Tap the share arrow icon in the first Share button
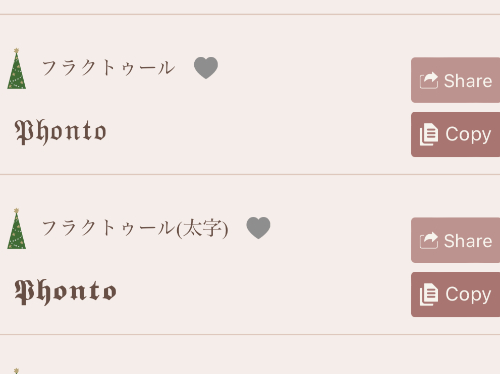Image resolution: width=500 pixels, height=374 pixels. (x=429, y=80)
